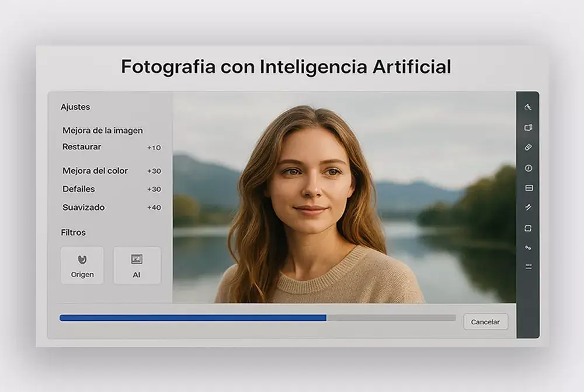Screen dimensions: 584x392
Task: Open the two-line menu icon at toolbar bottom
Action: [x=528, y=267]
